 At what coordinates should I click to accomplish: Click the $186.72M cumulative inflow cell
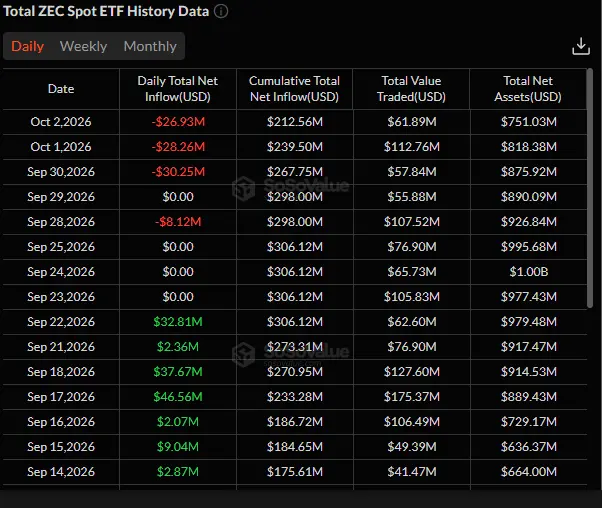[x=295, y=421]
